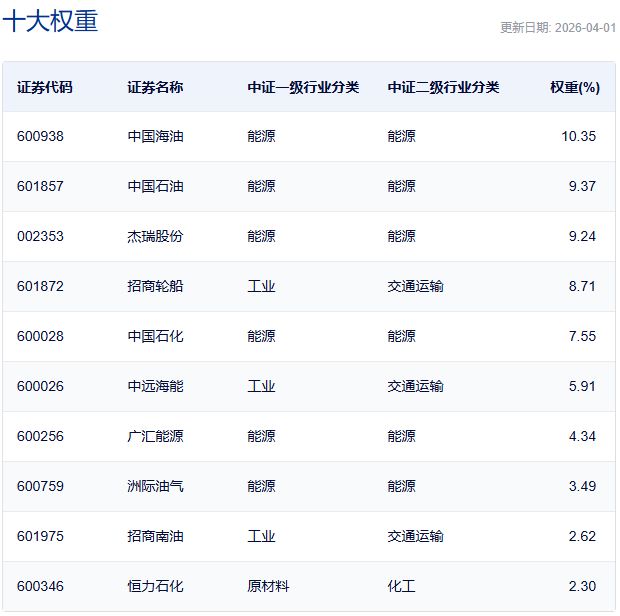Open the 中国海油 security name

(x=155, y=136)
